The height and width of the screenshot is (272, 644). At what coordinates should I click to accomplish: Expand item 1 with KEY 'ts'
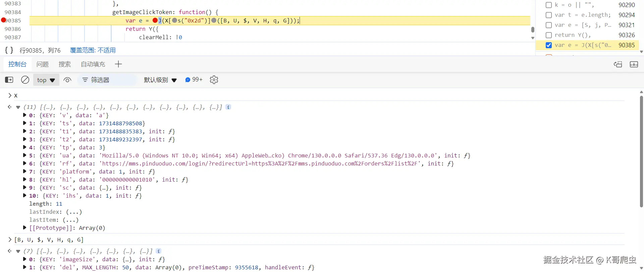click(x=25, y=123)
